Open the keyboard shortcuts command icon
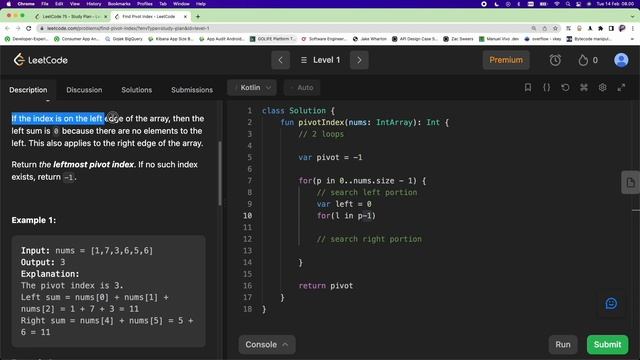The height and width of the screenshot is (360, 640). [584, 87]
